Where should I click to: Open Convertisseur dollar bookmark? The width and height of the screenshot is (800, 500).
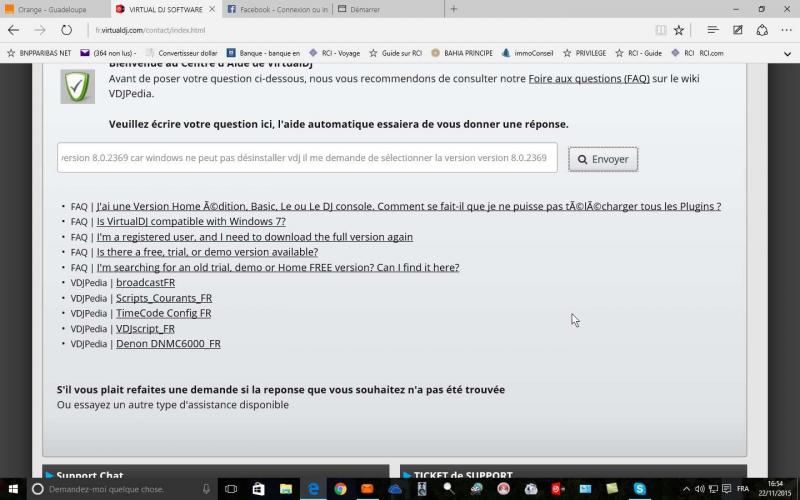[182, 53]
